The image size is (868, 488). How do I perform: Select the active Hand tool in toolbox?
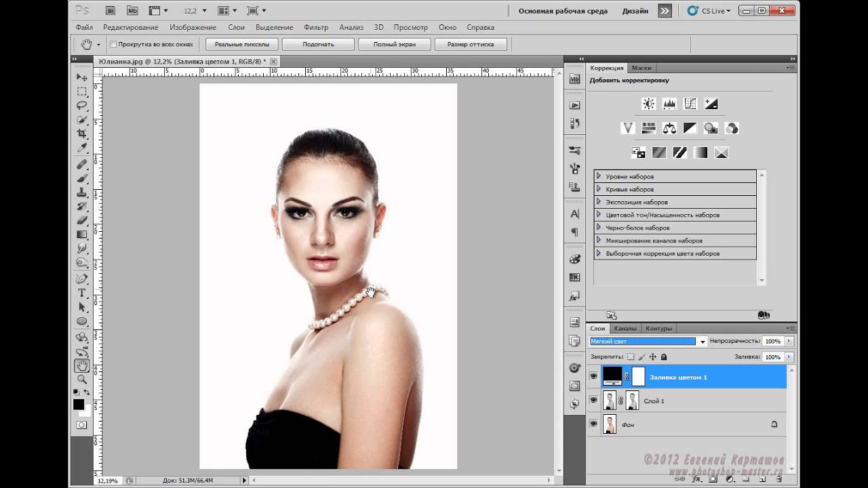click(82, 365)
